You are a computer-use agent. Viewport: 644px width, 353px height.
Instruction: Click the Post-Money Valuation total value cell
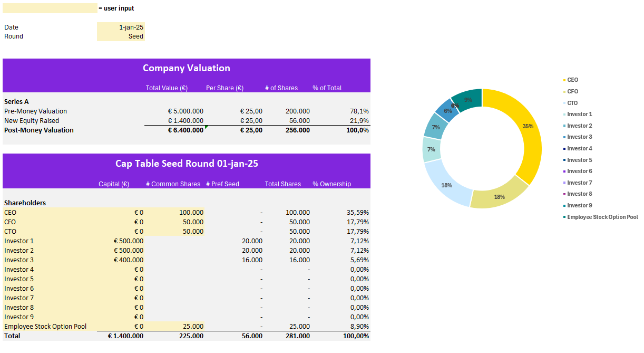tap(174, 130)
